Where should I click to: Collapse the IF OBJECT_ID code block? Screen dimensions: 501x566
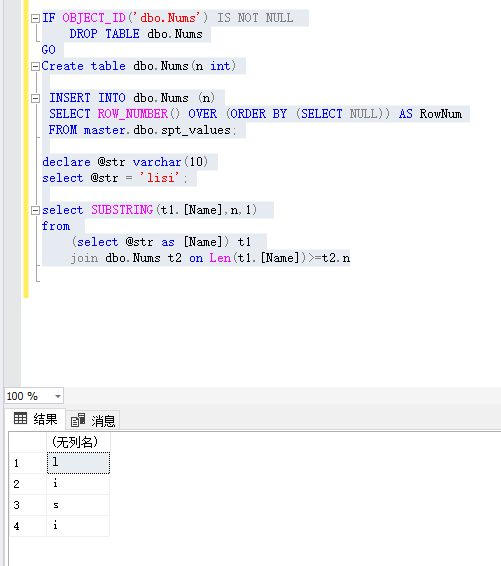[35, 18]
